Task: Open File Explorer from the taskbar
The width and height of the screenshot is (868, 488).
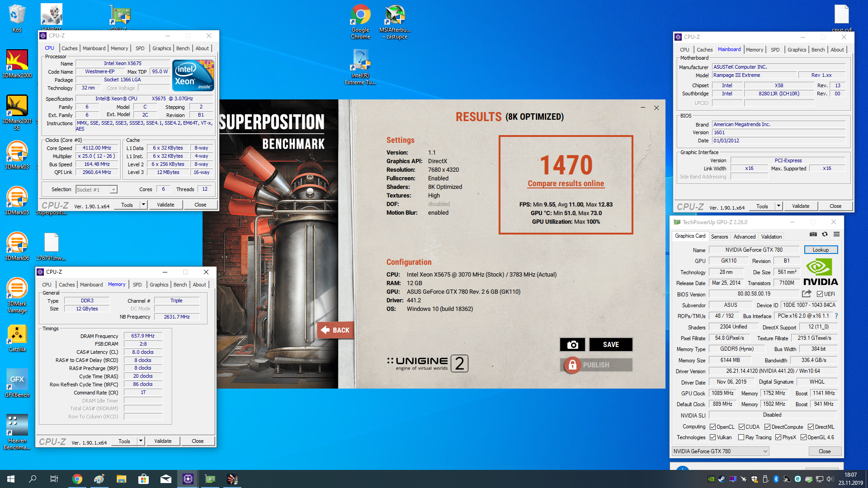Action: click(121, 479)
